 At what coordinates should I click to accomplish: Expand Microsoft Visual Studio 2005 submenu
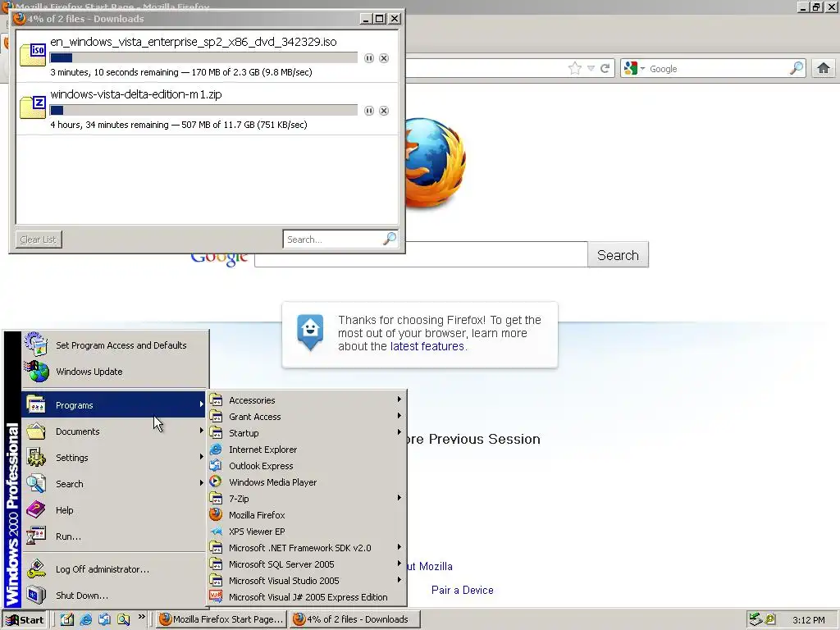point(308,581)
